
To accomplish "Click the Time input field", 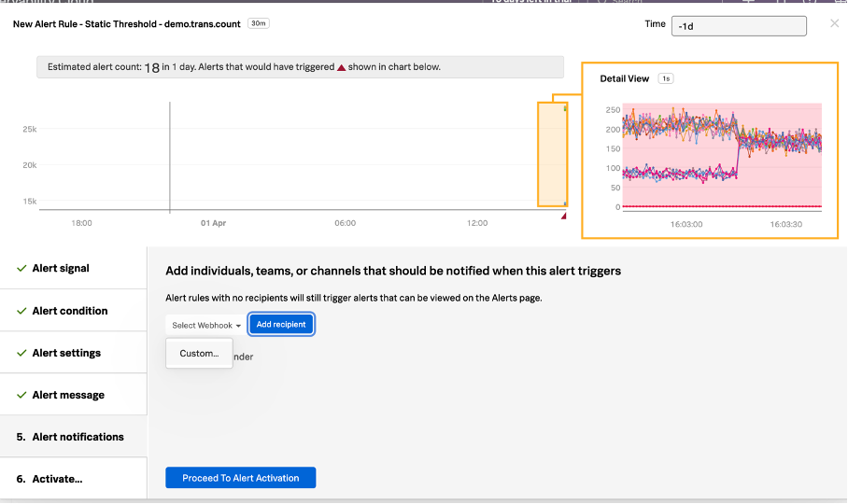I will click(738, 26).
